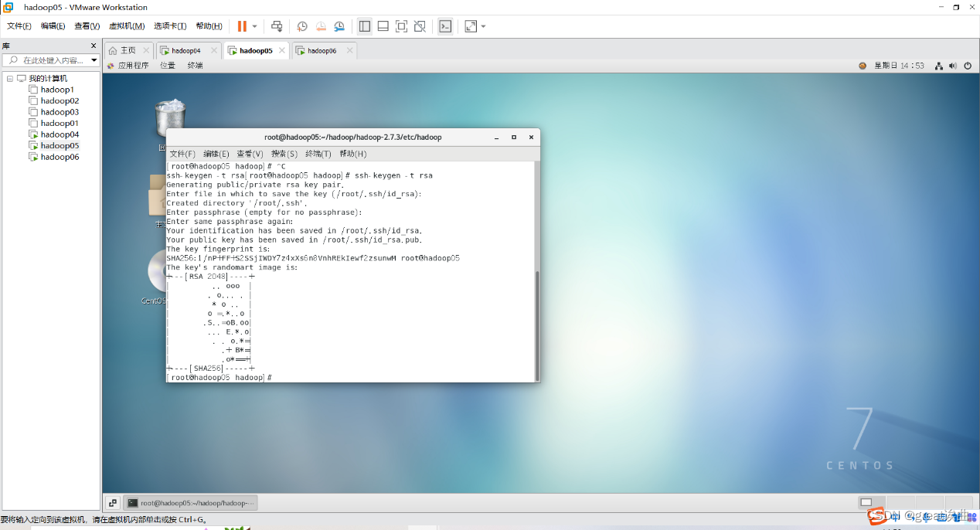Click the Unity mode icon

420,26
